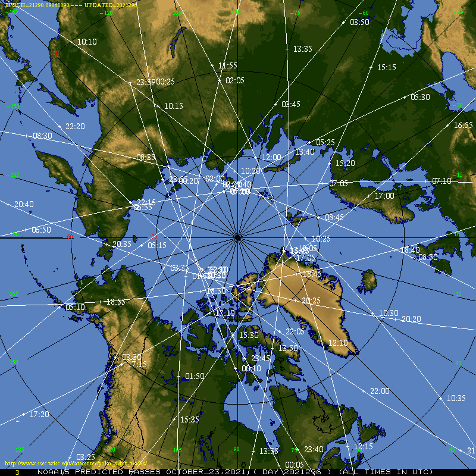Select the 08:45 time label

pyautogui.click(x=334, y=217)
